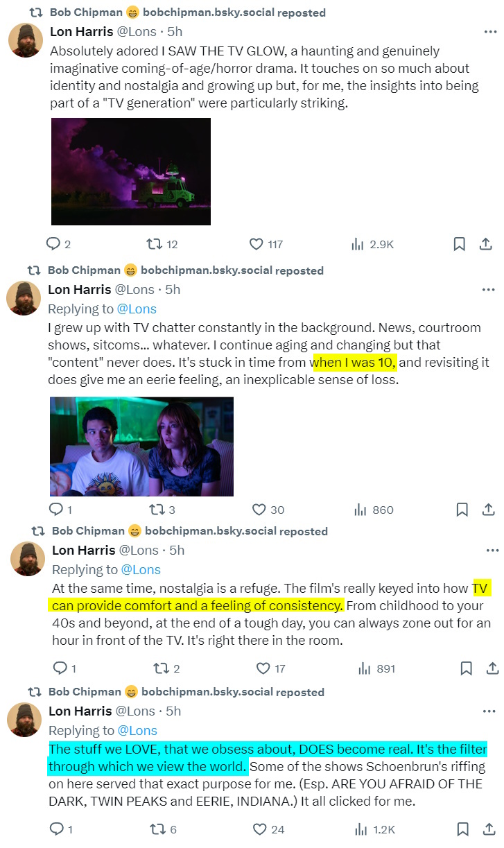Viewport: 504px width, 848px height.
Task: Share the post with 891 views
Action: [x=492, y=668]
